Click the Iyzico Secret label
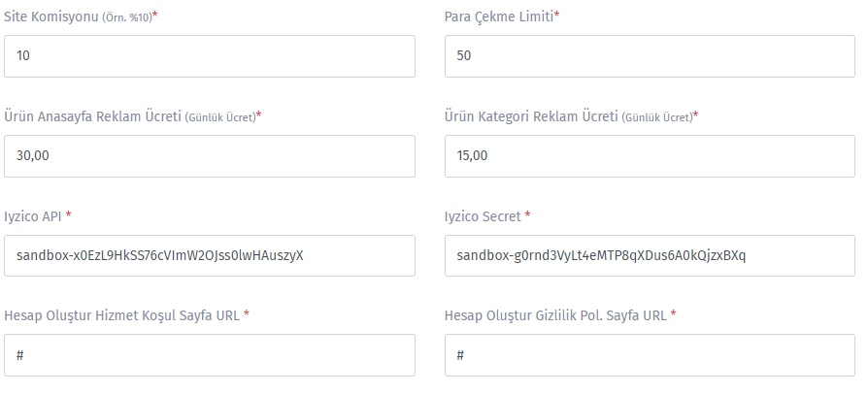Screen dimensions: 868x394 pyautogui.click(x=483, y=216)
